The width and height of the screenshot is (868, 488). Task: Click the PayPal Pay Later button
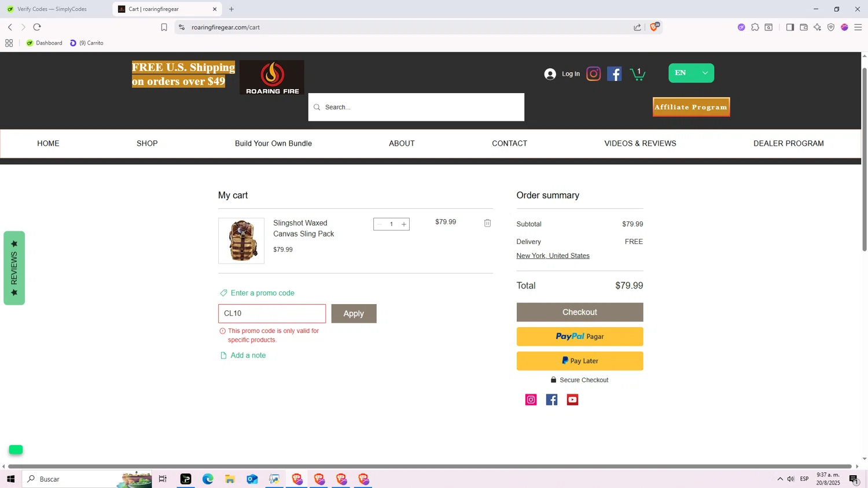(579, 361)
